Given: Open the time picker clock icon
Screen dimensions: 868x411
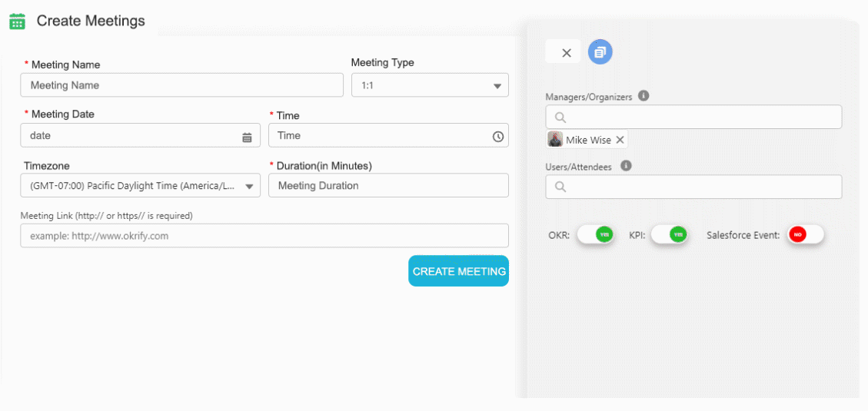Looking at the screenshot, I should (x=497, y=137).
